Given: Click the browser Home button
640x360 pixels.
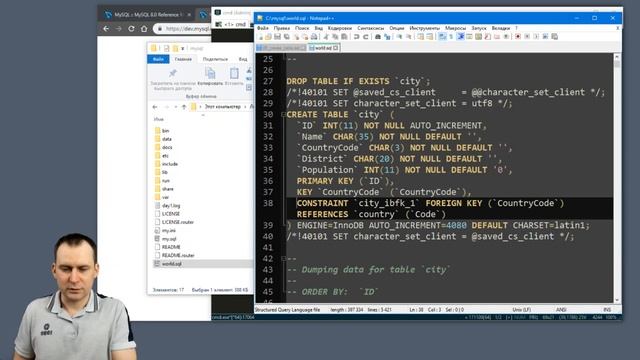Looking at the screenshot, I should (144, 29).
